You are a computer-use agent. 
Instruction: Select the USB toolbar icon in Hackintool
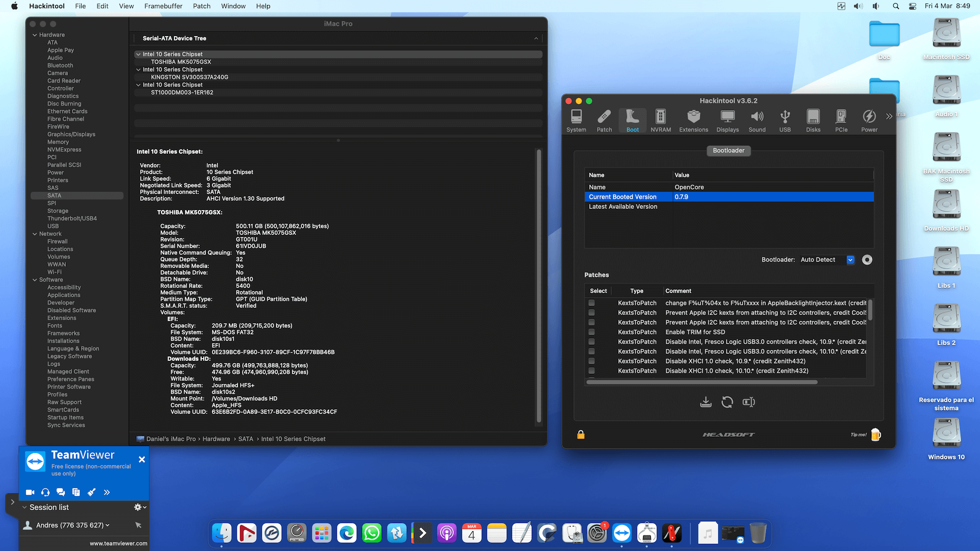tap(785, 121)
